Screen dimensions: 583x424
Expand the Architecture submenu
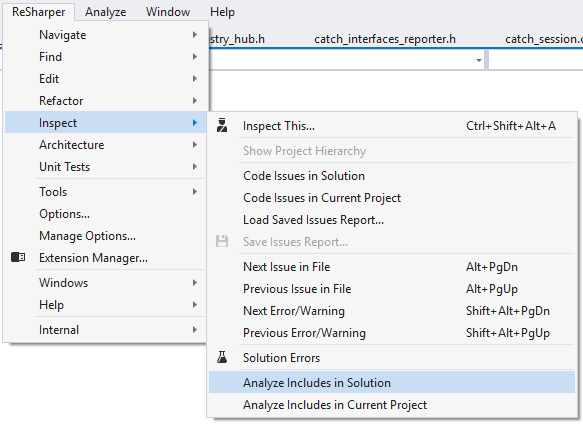(105, 145)
